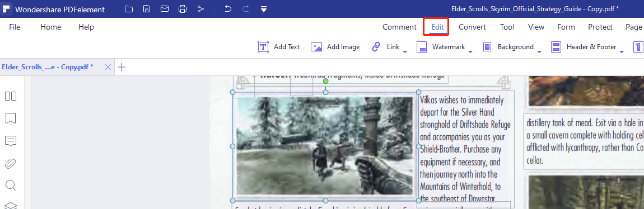Switch to the Page tab
The width and height of the screenshot is (644, 209).
(634, 27)
